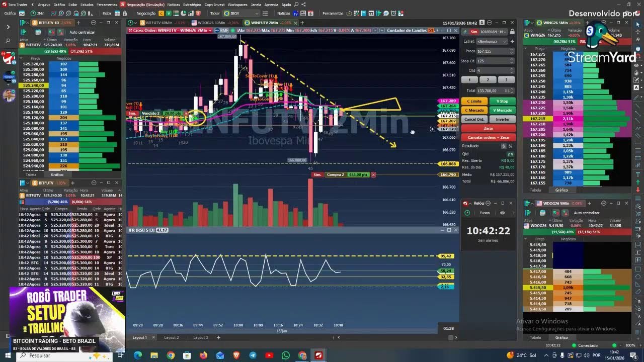The image size is (644, 362).
Task: Click the chat bubble icon in Ferramentas toolbar
Action: (x=386, y=13)
